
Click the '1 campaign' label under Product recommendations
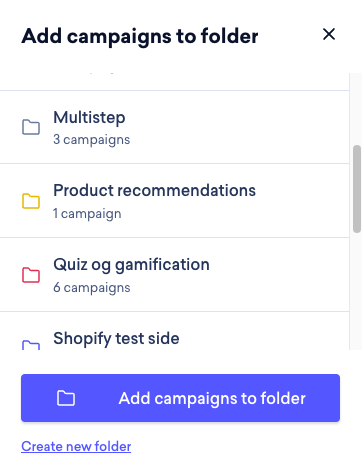87,213
